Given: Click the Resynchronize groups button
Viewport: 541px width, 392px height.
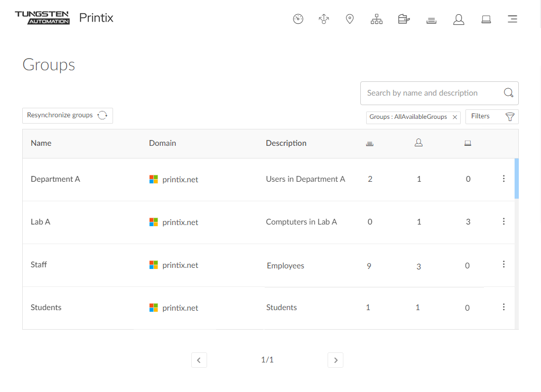Looking at the screenshot, I should 68,116.
